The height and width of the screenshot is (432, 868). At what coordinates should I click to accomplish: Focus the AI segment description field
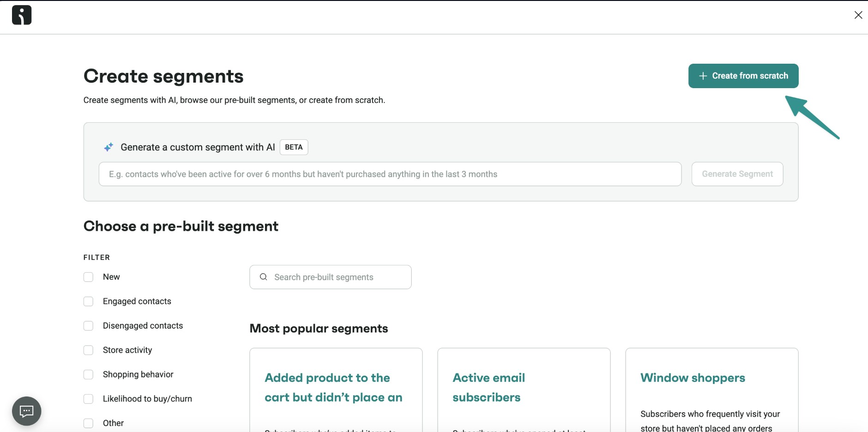coord(390,174)
